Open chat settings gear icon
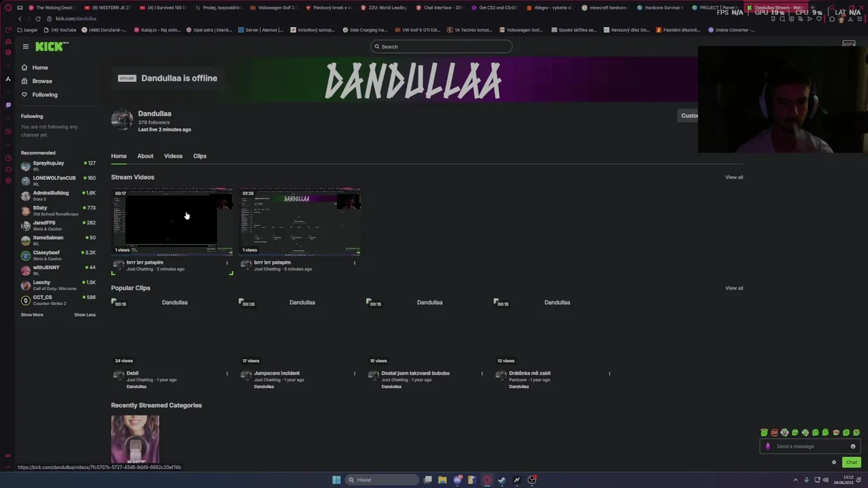Screen dimensions: 868x488 tap(834, 462)
